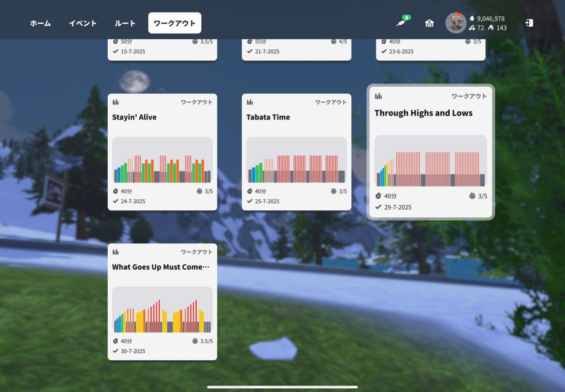Click checkmark icon beside 25-7-2025
565x392 pixels.
click(x=250, y=201)
